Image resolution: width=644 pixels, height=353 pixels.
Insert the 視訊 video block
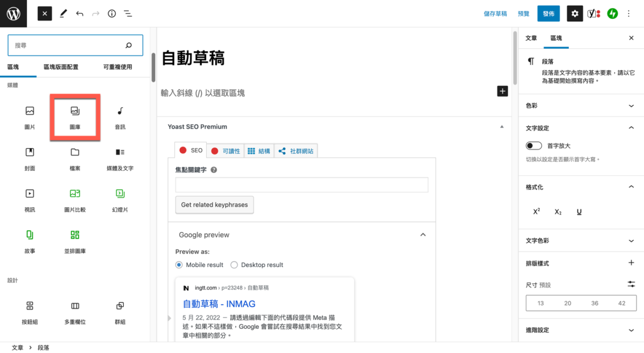click(x=30, y=200)
